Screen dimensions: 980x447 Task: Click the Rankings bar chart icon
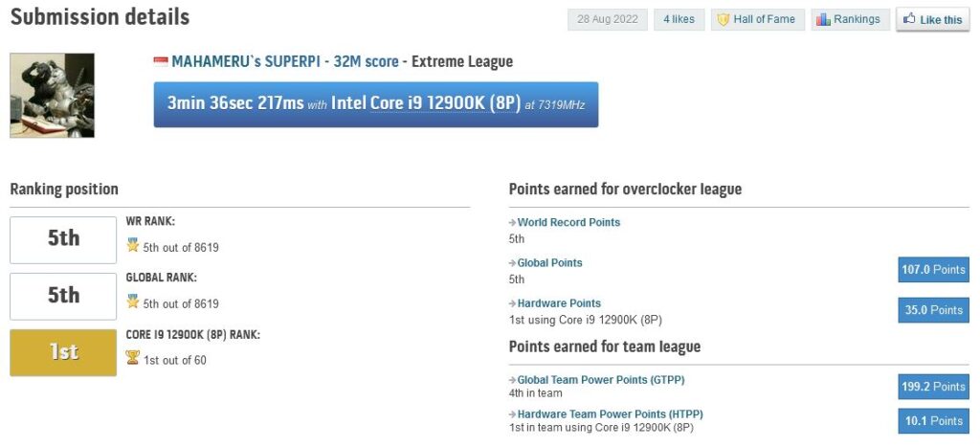pyautogui.click(x=823, y=20)
